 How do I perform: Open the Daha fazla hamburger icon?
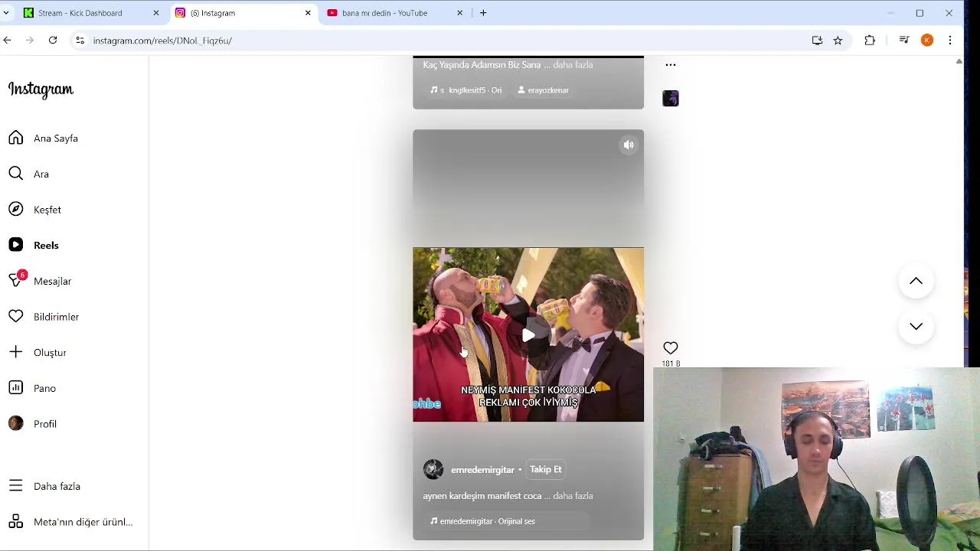(16, 486)
